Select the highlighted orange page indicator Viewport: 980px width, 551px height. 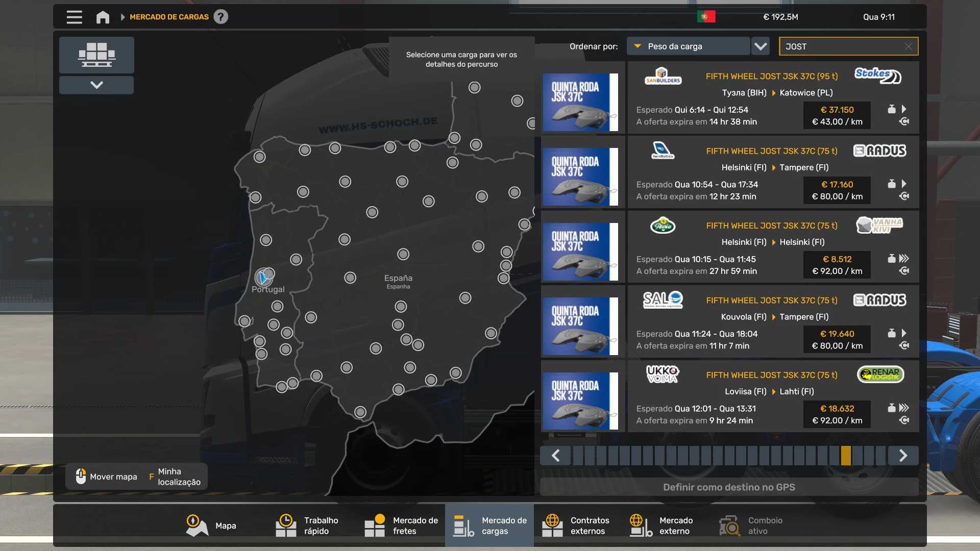[x=846, y=456]
